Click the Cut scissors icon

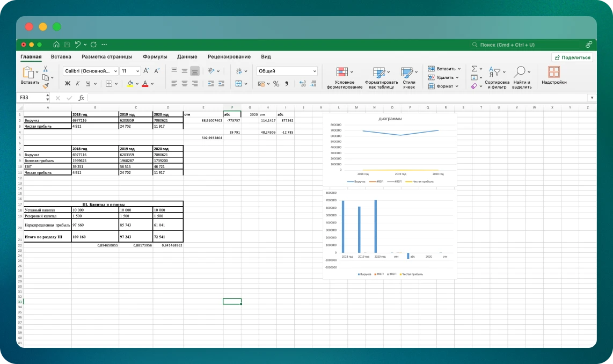[x=46, y=69]
